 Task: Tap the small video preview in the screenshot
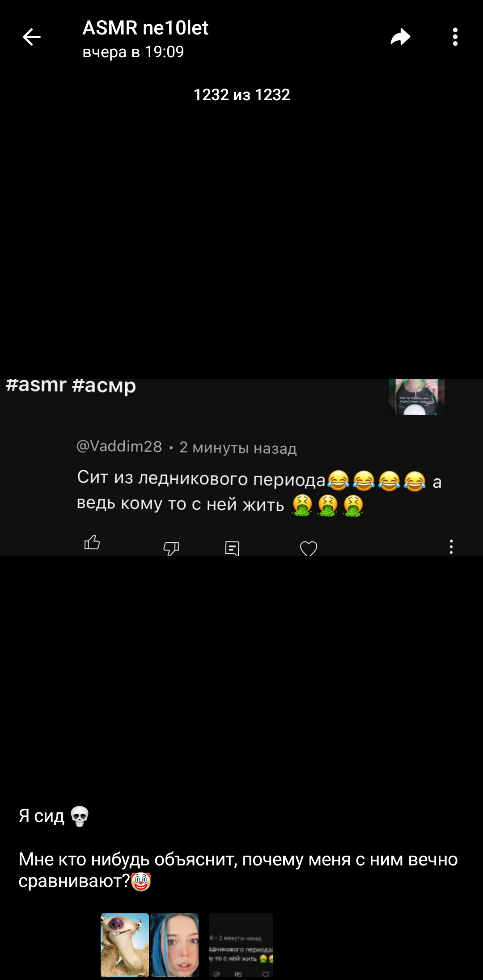pos(416,397)
